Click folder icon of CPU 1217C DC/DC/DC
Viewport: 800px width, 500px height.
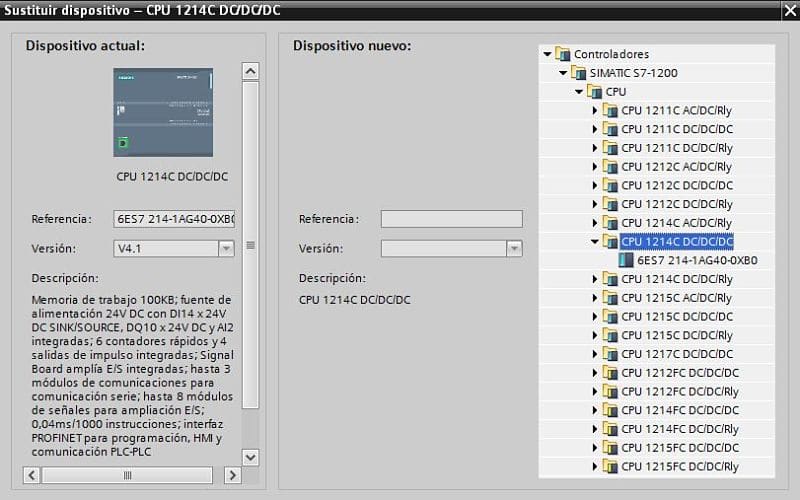click(x=610, y=354)
